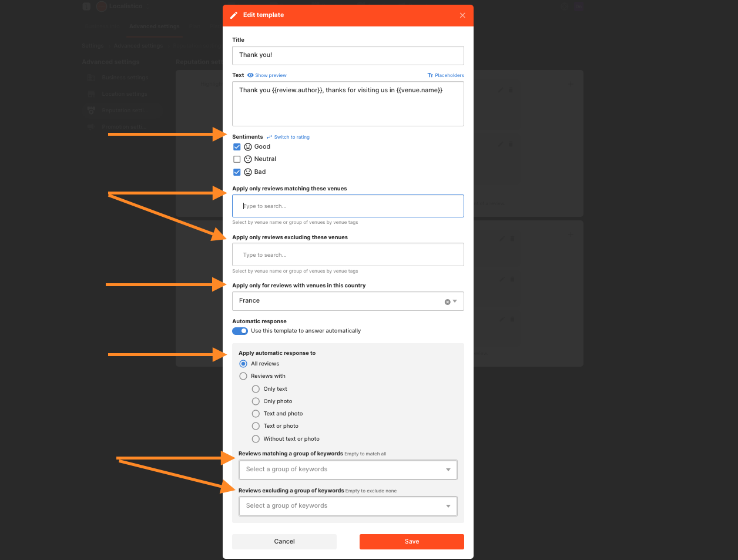Select Without text or photo option

point(256,439)
